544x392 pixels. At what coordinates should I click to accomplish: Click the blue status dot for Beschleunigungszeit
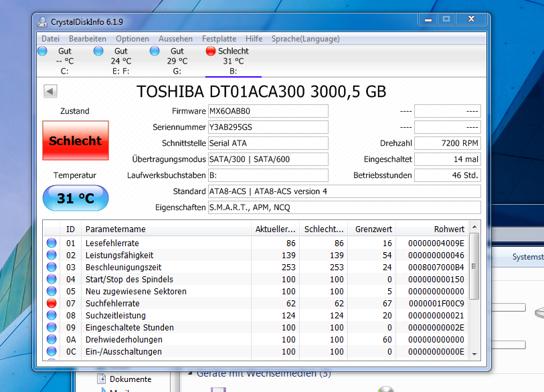(52, 267)
